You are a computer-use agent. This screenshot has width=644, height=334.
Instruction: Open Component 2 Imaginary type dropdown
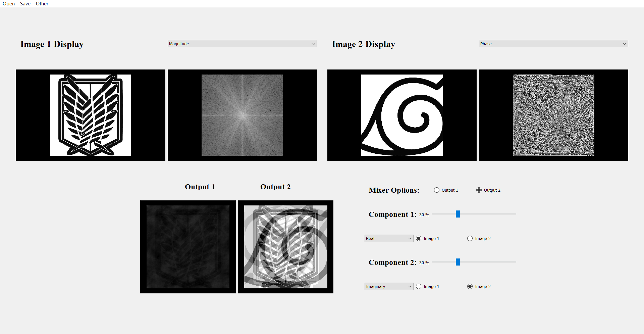pyautogui.click(x=389, y=286)
